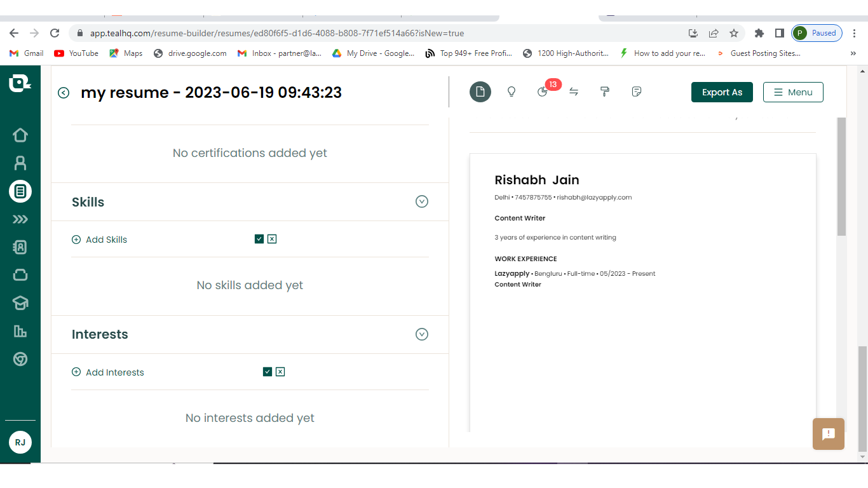This screenshot has height=488, width=868.
Task: Check the select-all checkbox in Skills
Action: click(x=259, y=239)
